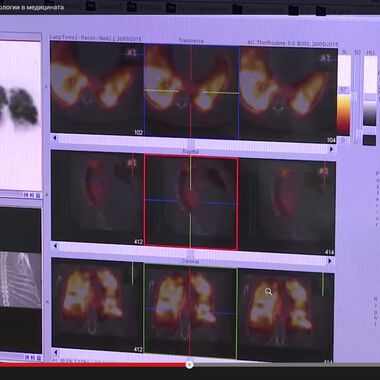The width and height of the screenshot is (380, 380).
Task: Click the Transverse slice scrollbar track
Action: click(193, 144)
